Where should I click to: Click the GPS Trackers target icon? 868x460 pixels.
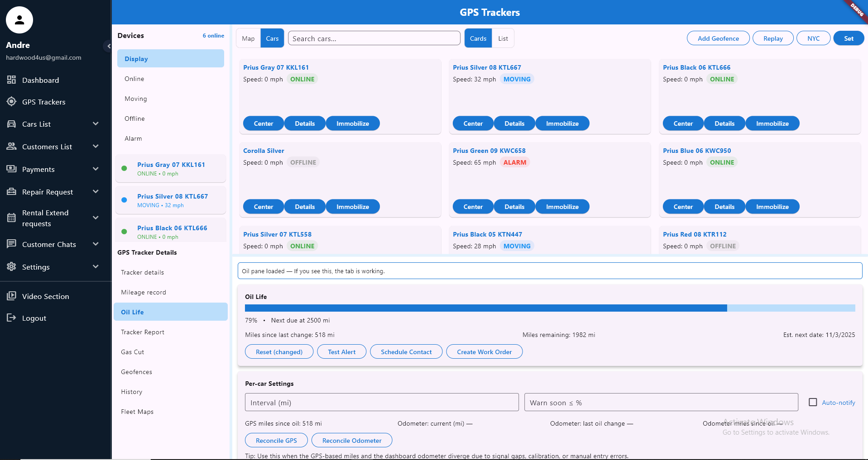click(x=11, y=102)
